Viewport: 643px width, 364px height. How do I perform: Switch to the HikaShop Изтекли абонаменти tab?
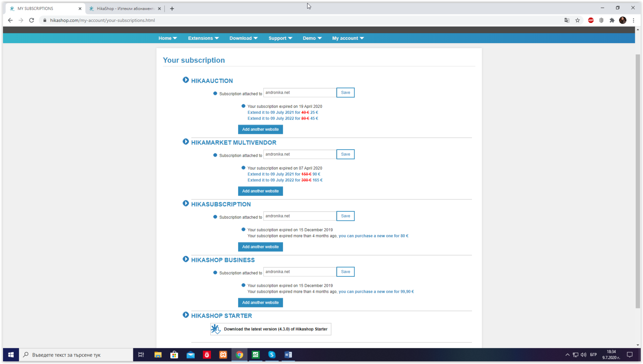click(124, 9)
